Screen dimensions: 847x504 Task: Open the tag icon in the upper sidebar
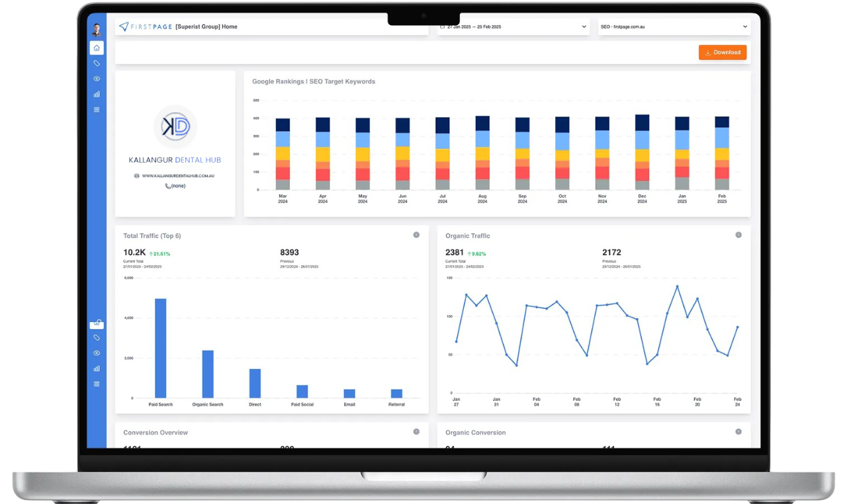click(x=97, y=63)
